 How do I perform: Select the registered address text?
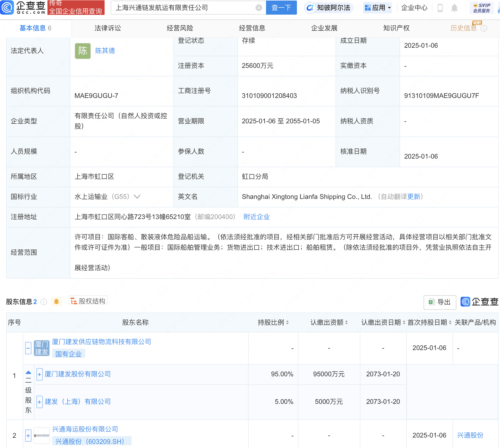tap(132, 217)
